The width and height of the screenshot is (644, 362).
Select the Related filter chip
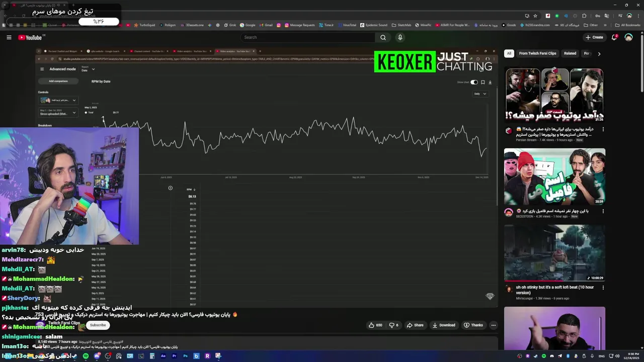pos(570,53)
